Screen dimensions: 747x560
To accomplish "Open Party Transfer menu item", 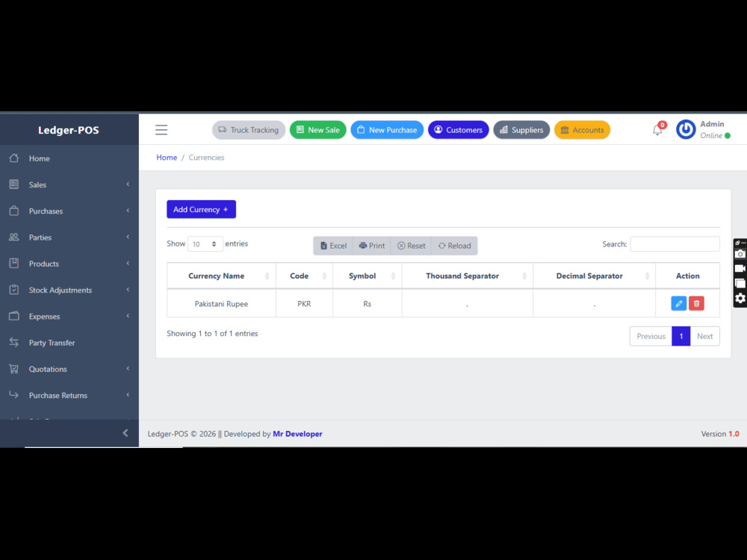I will 69,343.
